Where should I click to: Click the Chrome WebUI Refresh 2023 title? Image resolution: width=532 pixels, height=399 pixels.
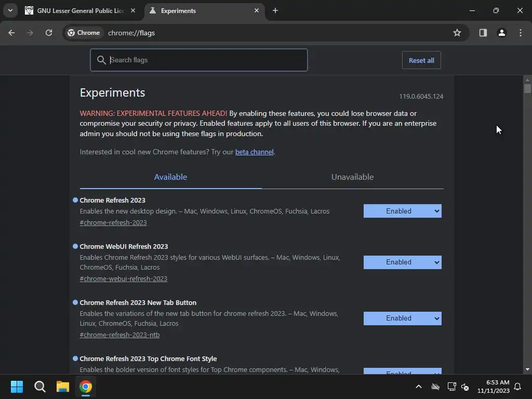click(x=124, y=246)
